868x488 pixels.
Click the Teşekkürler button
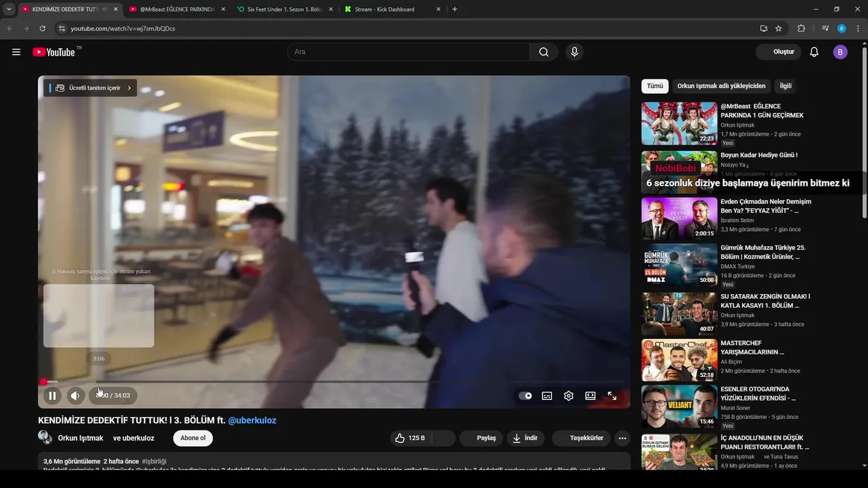(581, 438)
